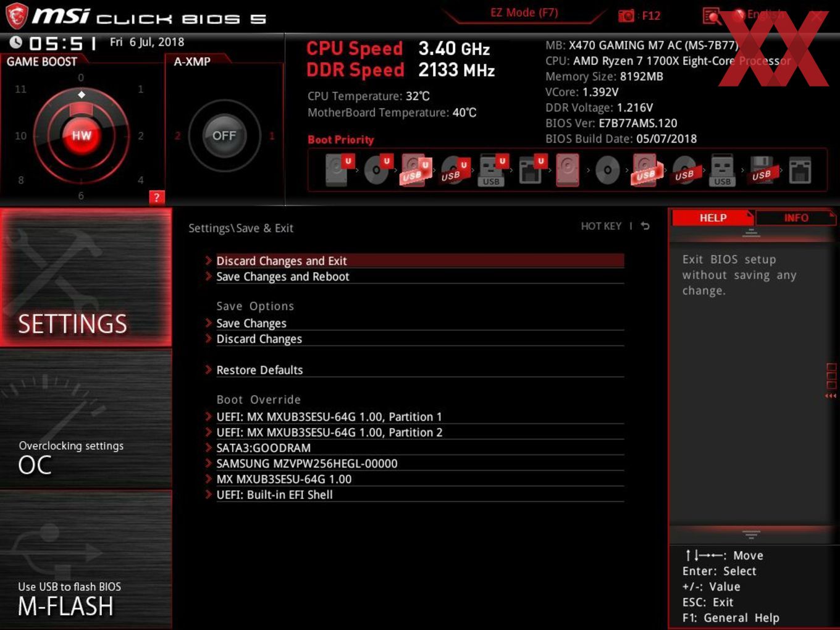Click the clock icon beside the time
This screenshot has height=630, width=840.
coord(16,42)
